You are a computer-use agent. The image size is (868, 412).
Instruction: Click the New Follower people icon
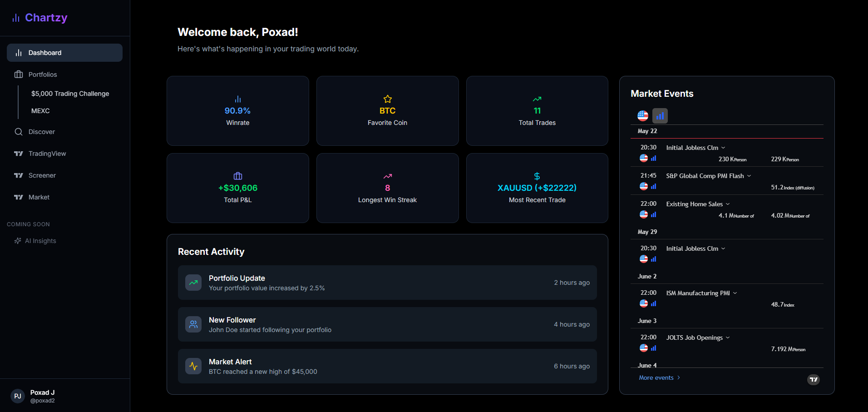click(193, 324)
